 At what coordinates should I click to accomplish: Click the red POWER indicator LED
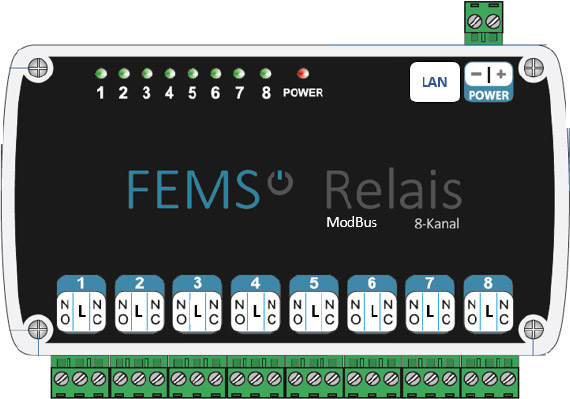(303, 74)
